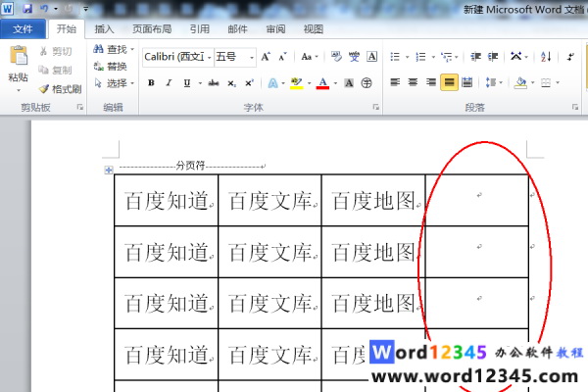This screenshot has width=588, height=392.
Task: Click the Decrease Indent icon
Action: 475,57
